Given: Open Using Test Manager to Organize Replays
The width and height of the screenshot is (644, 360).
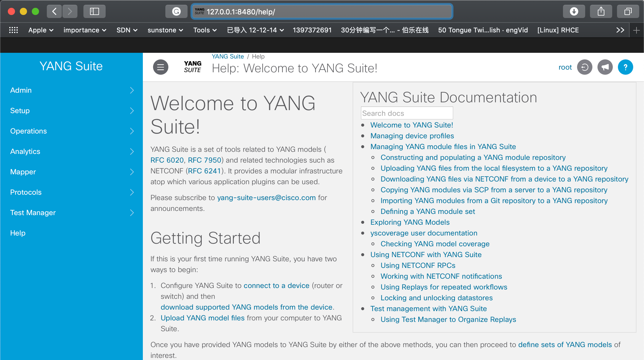Looking at the screenshot, I should [448, 319].
